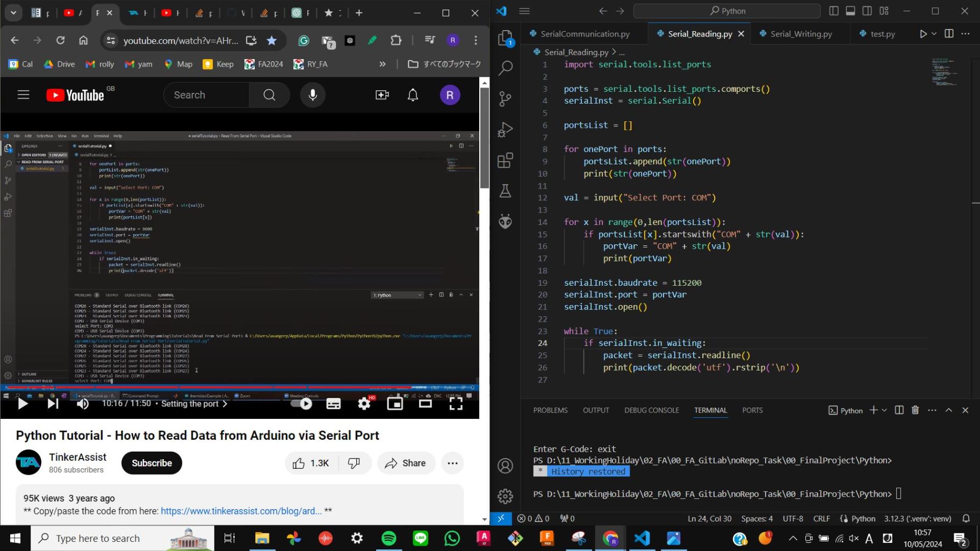
Task: Click Chrome address bar URL
Action: point(181,40)
